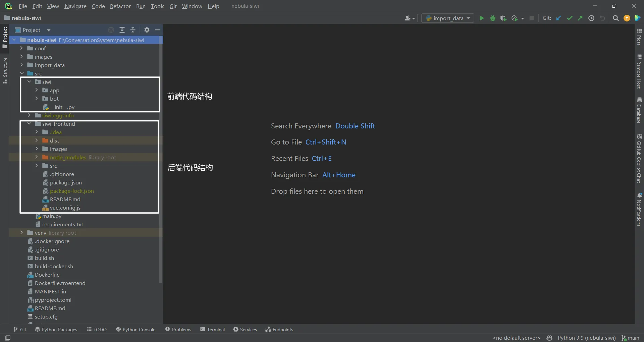This screenshot has width=644, height=342.
Task: Toggle the Project side tab
Action: click(x=5, y=37)
